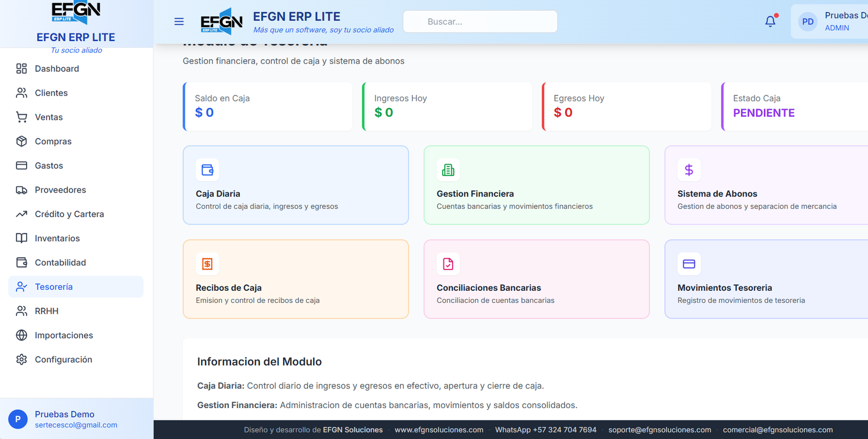Open the Recibos de Caja card
868x439 pixels.
click(x=296, y=279)
